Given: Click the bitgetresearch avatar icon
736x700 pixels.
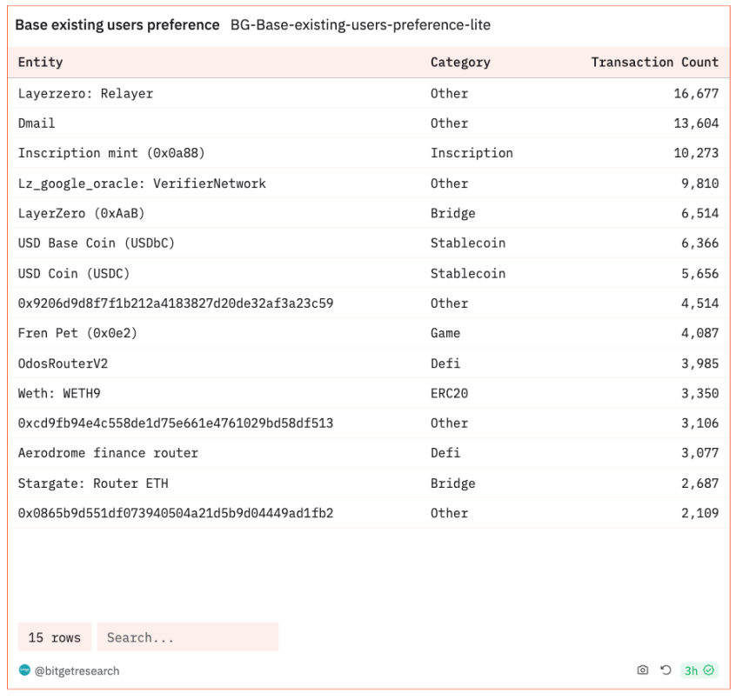Looking at the screenshot, I should point(24,670).
